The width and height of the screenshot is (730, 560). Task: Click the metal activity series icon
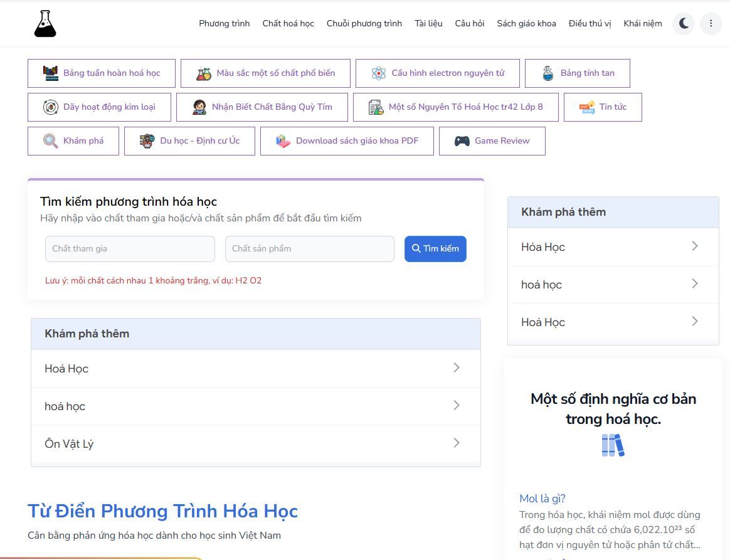(x=50, y=107)
